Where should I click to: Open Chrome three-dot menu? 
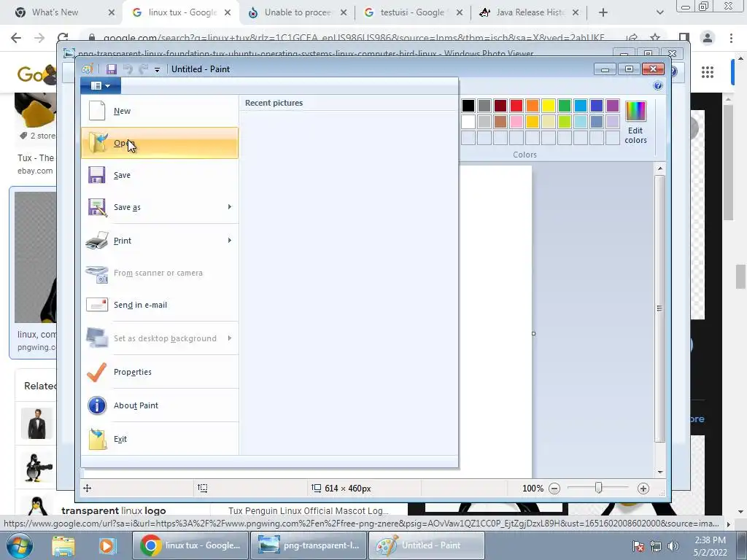(731, 38)
